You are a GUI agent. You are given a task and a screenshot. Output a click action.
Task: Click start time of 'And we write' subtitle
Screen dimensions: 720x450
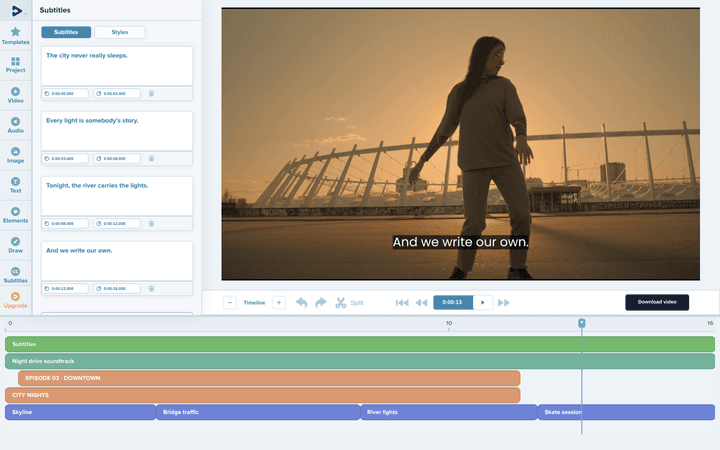coord(65,289)
